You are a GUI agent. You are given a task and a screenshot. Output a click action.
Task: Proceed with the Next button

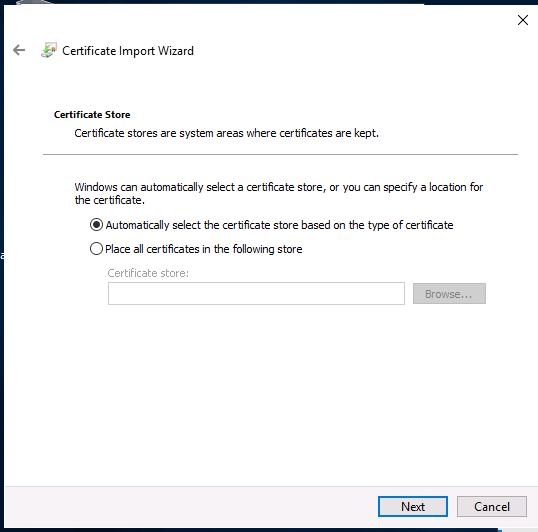click(413, 506)
